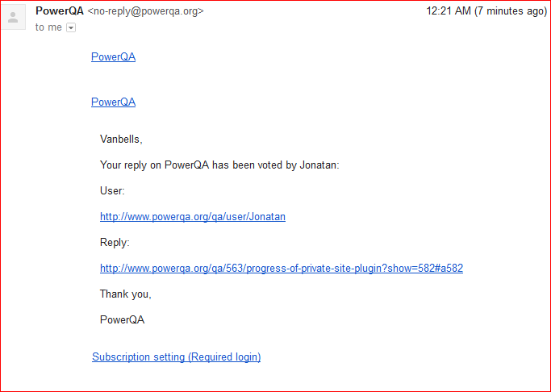Click the "Thank you," closing line

(x=126, y=294)
